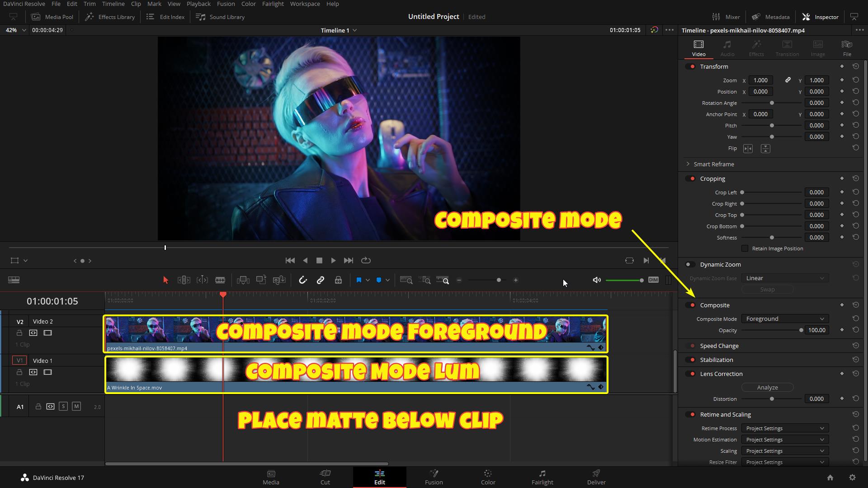
Task: Open the Fusion menu
Action: 226,4
